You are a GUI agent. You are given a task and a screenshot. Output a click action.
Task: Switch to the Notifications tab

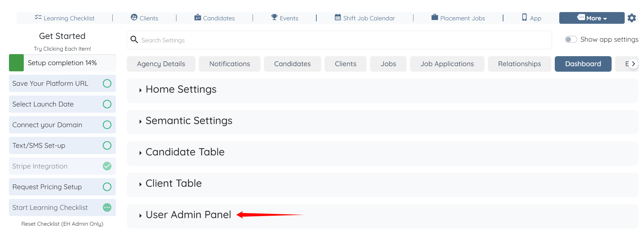pos(229,64)
